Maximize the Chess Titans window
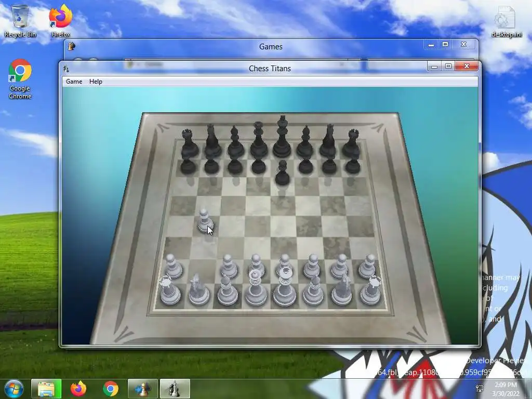This screenshot has height=399, width=532. click(448, 66)
